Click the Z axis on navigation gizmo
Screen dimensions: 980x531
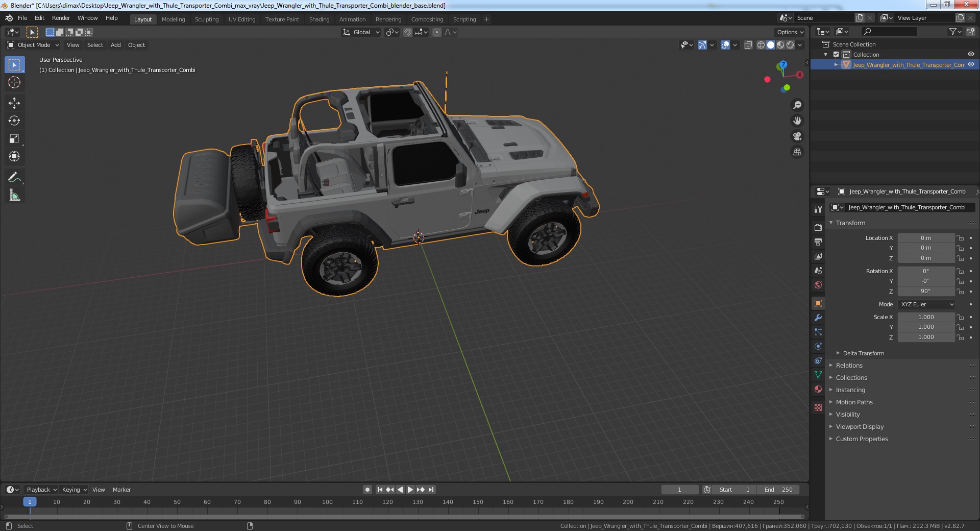tap(783, 65)
